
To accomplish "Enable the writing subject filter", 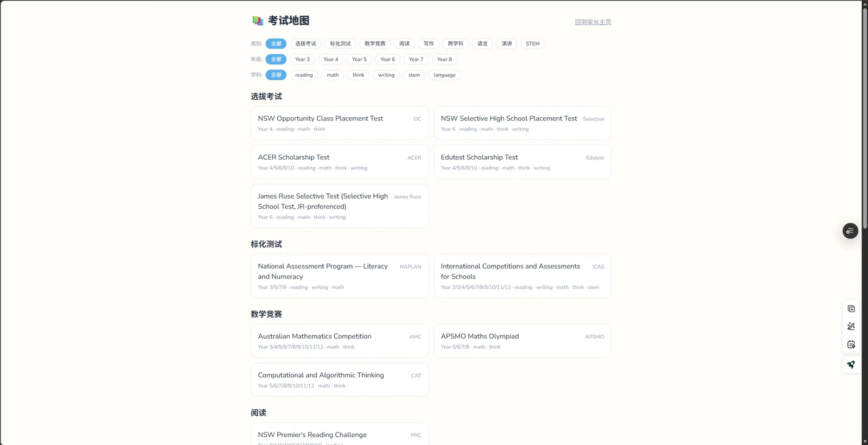I will pyautogui.click(x=386, y=75).
